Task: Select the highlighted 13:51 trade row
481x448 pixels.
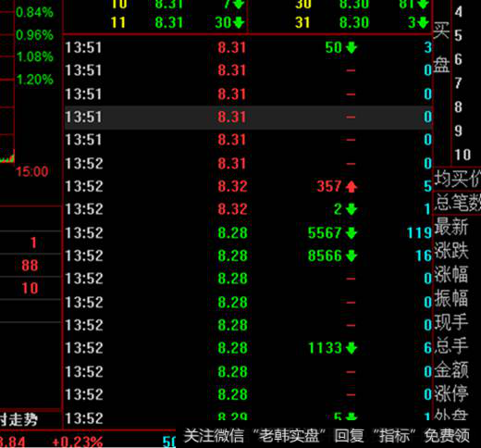Action: 248,118
